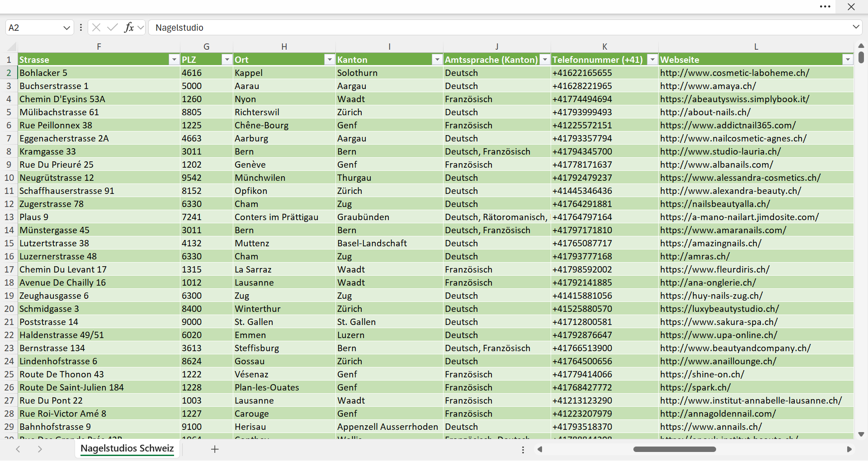Select cell Deutsch, Rätoromanisch,
This screenshot has height=461, width=868.
[x=497, y=217]
